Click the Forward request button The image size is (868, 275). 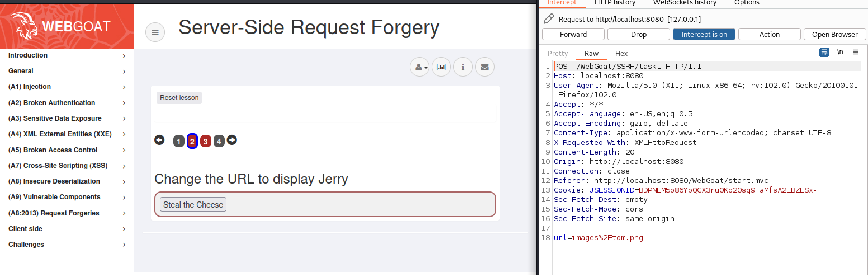click(x=573, y=34)
